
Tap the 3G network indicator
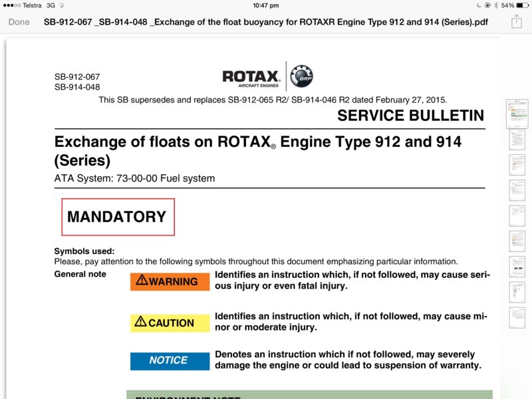[51, 5]
